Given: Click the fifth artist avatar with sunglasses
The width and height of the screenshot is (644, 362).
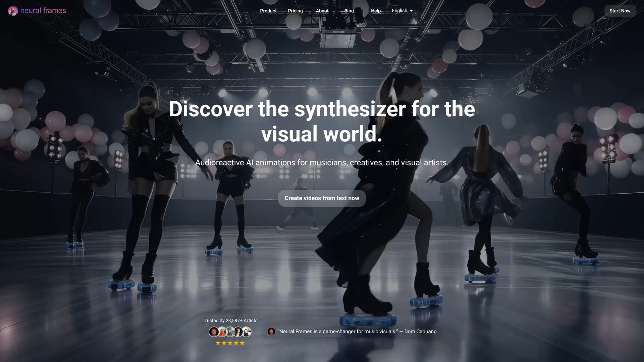Looking at the screenshot, I should pos(247,332).
